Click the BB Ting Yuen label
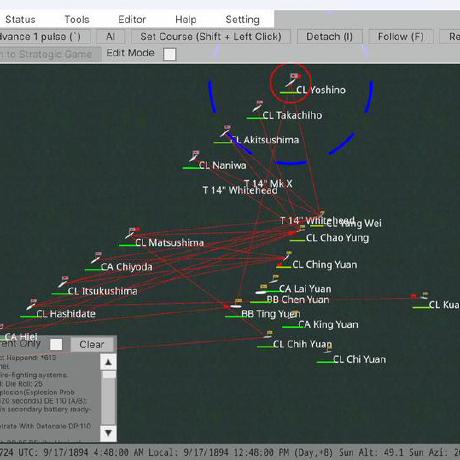 click(x=271, y=314)
